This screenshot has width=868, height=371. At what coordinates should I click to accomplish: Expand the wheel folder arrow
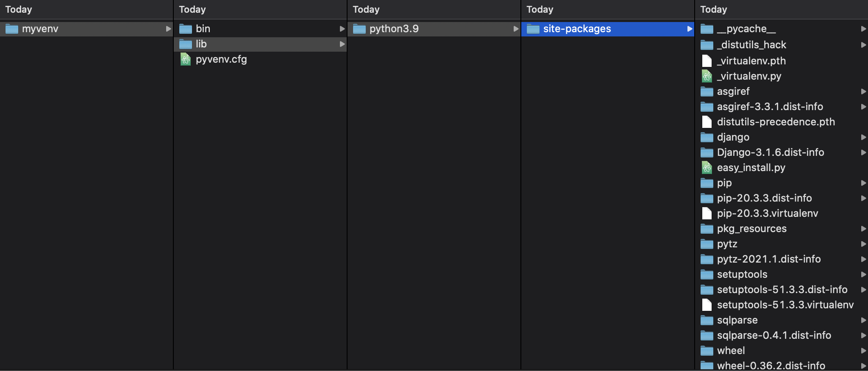point(863,351)
